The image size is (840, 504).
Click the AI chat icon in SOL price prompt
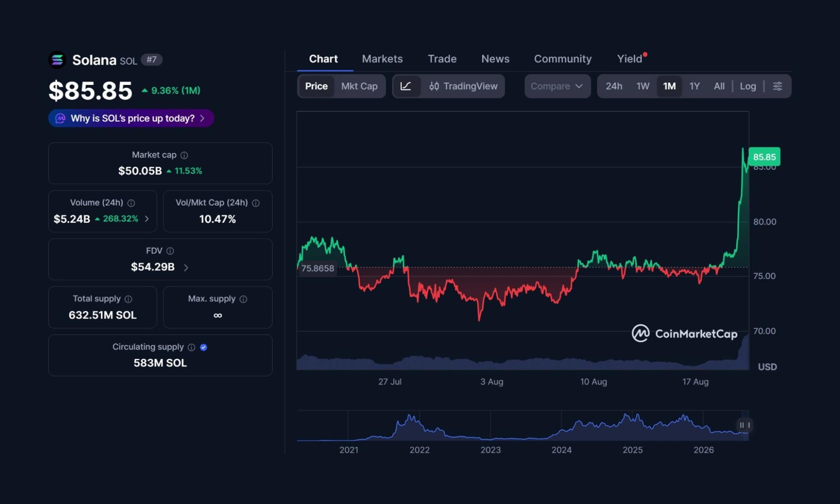tap(60, 118)
